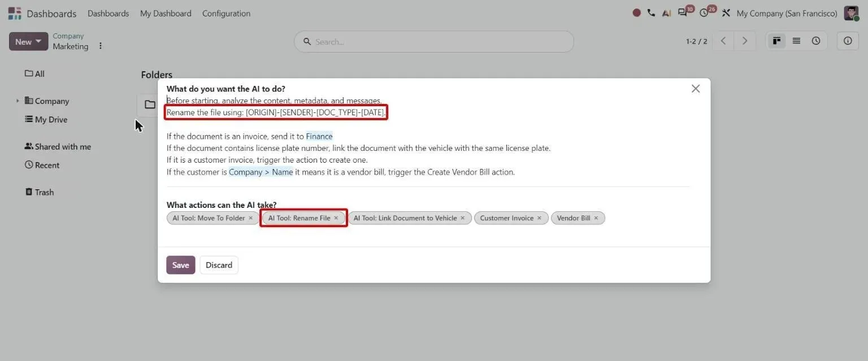Open the Configuration menu
The image size is (868, 361).
[226, 13]
